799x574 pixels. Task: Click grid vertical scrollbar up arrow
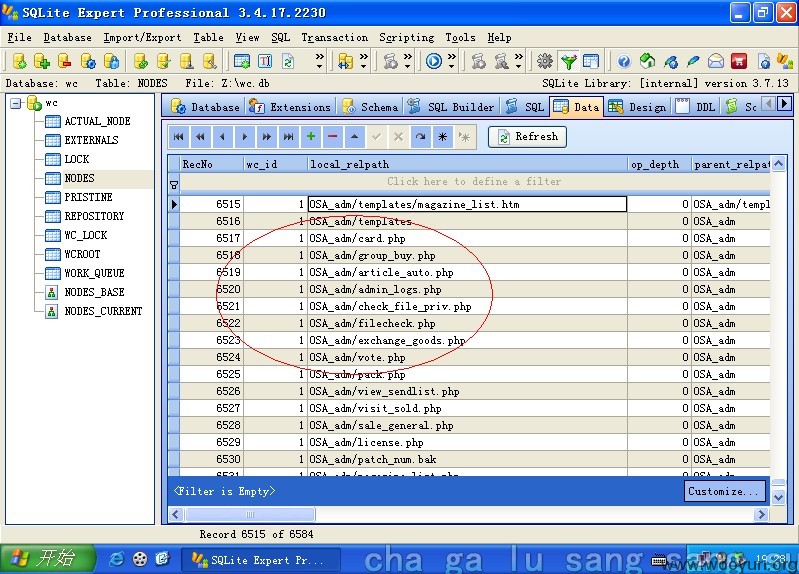(778, 164)
